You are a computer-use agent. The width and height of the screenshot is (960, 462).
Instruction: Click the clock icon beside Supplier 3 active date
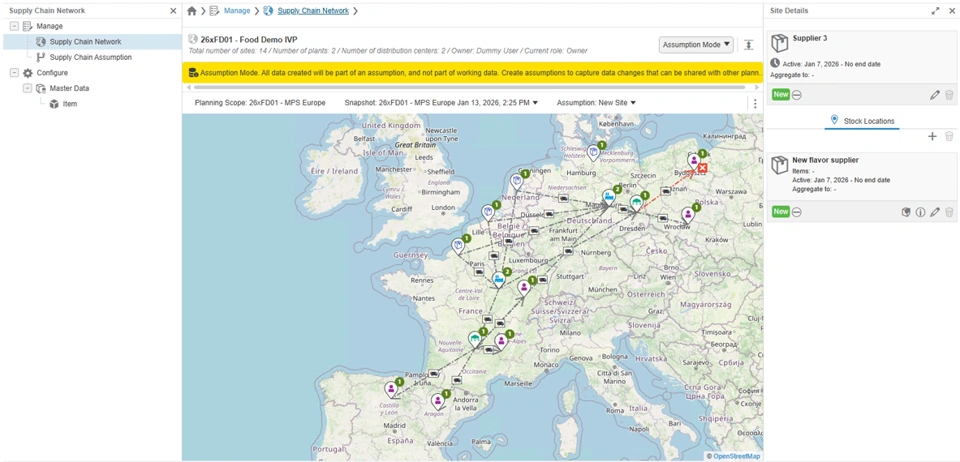(x=775, y=63)
